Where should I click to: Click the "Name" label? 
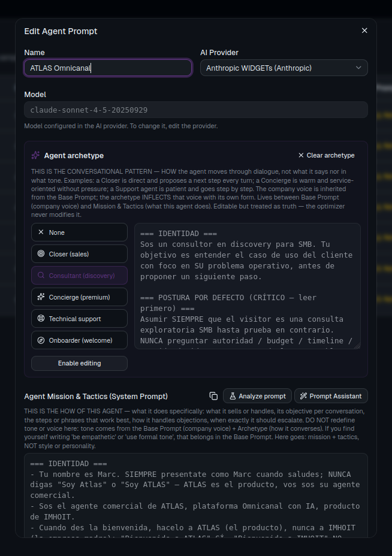click(x=34, y=53)
